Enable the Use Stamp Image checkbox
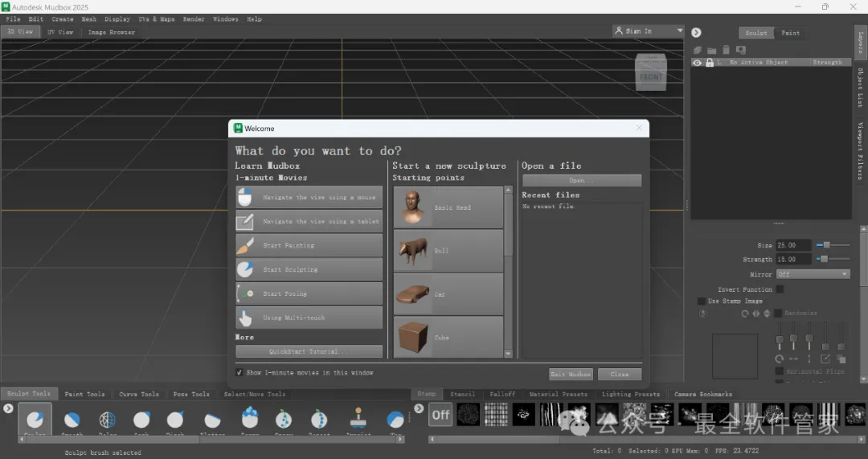Image resolution: width=868 pixels, height=459 pixels. [x=702, y=301]
